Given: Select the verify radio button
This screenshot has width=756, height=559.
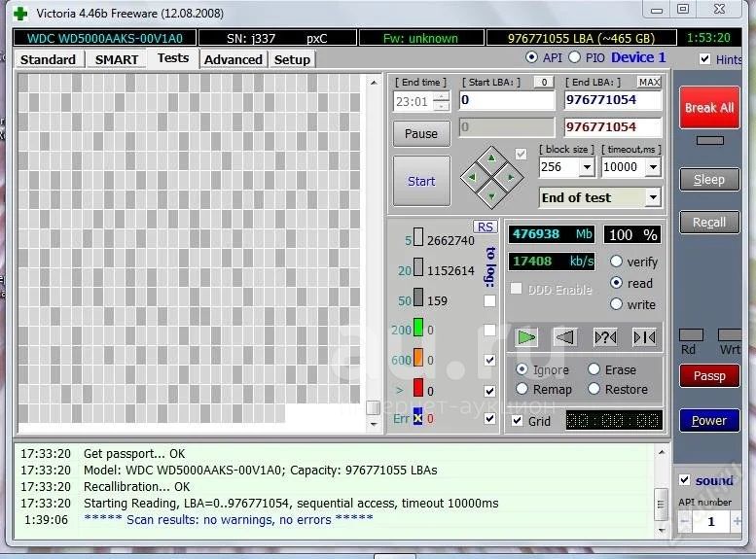Looking at the screenshot, I should 616,262.
